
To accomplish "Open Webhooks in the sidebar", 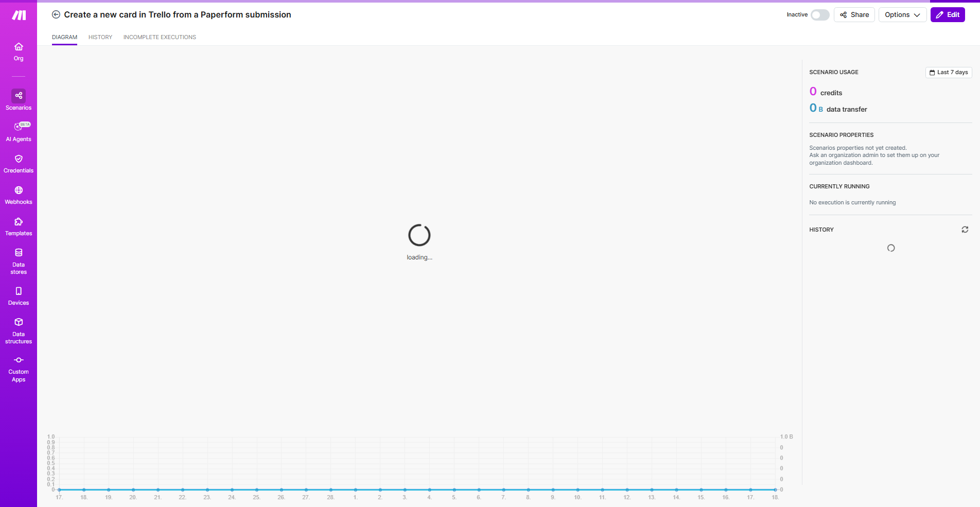I will pos(19,195).
